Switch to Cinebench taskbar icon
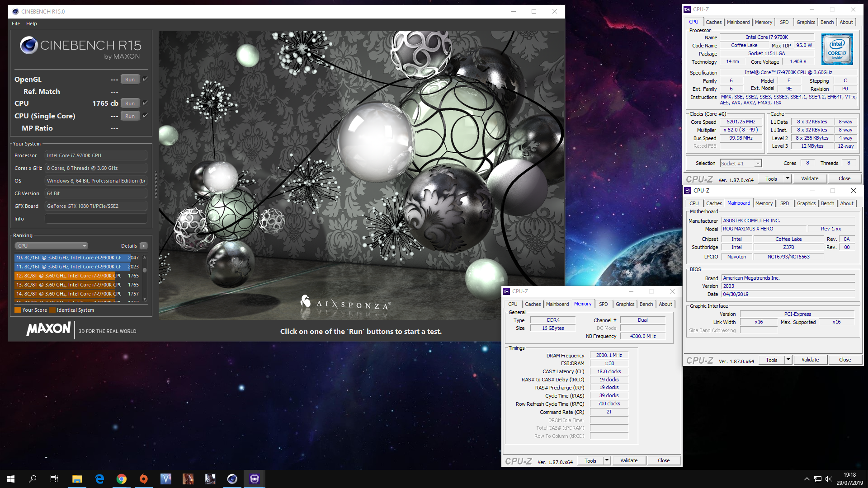This screenshot has width=868, height=488. coord(232,479)
